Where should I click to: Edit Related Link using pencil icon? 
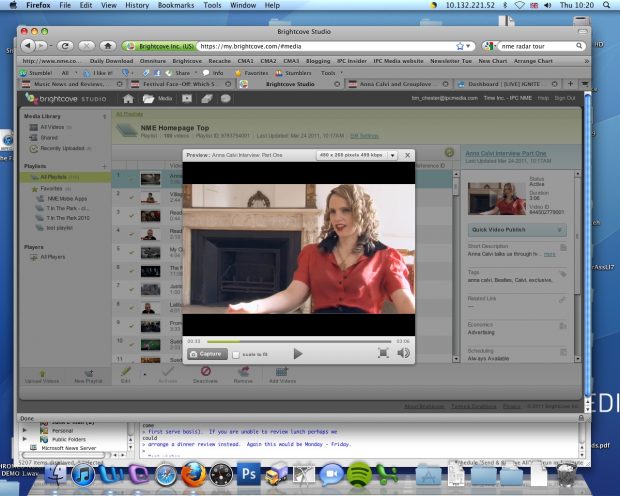(562, 300)
